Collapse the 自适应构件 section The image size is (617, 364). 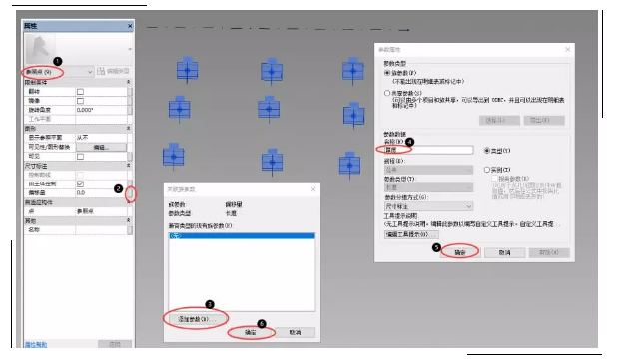(x=128, y=202)
